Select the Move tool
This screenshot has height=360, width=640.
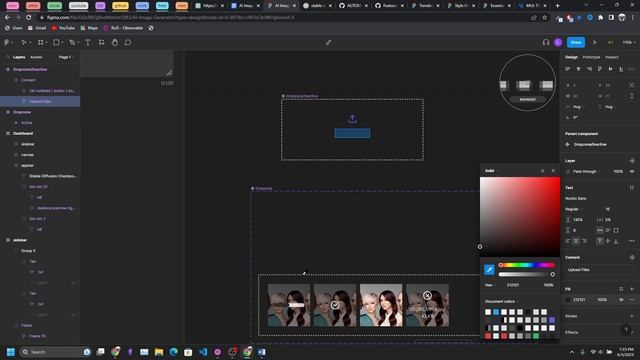tap(24, 42)
